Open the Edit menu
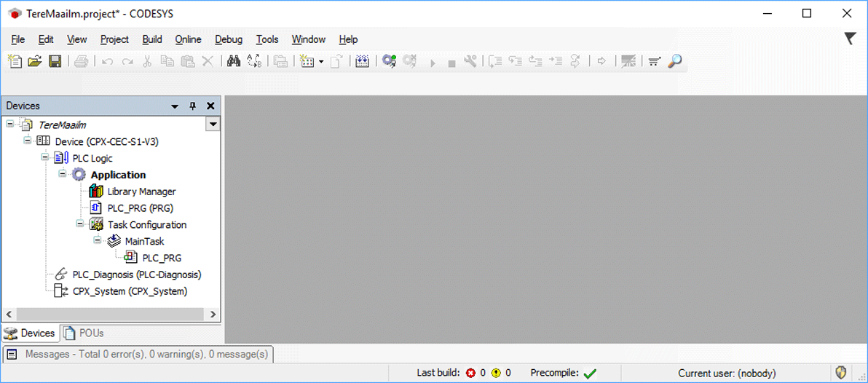Image resolution: width=868 pixels, height=383 pixels. click(46, 39)
